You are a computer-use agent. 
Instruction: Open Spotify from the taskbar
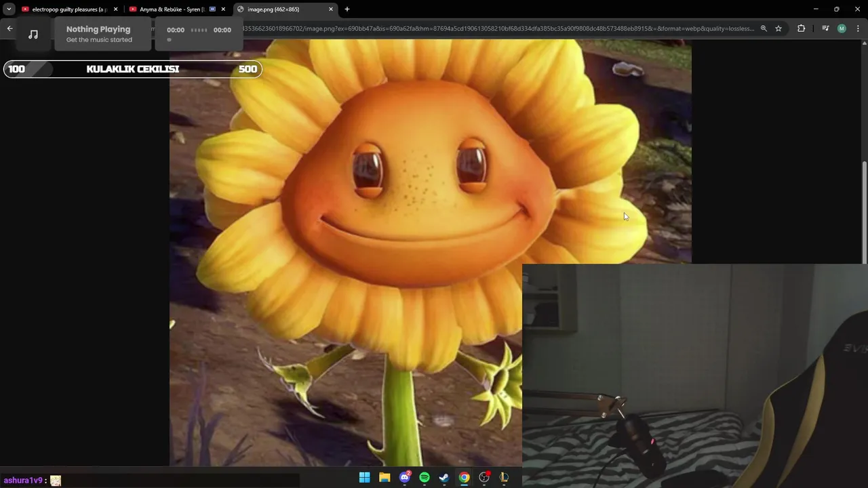pos(425,478)
